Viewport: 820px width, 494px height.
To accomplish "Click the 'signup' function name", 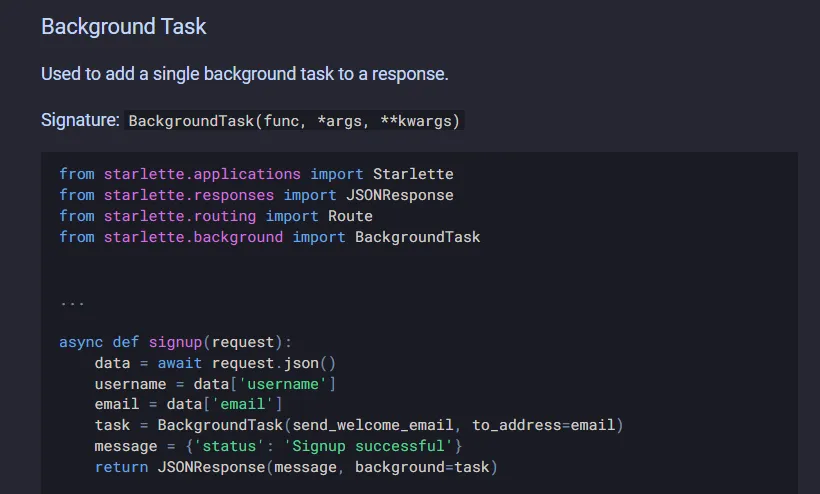I will [x=176, y=342].
